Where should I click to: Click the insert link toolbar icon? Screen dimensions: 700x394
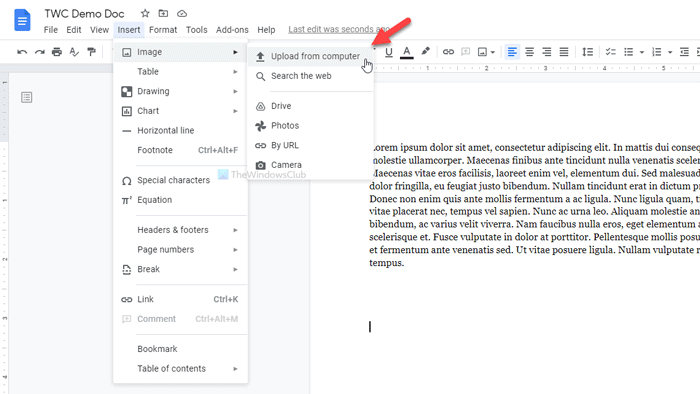click(448, 52)
